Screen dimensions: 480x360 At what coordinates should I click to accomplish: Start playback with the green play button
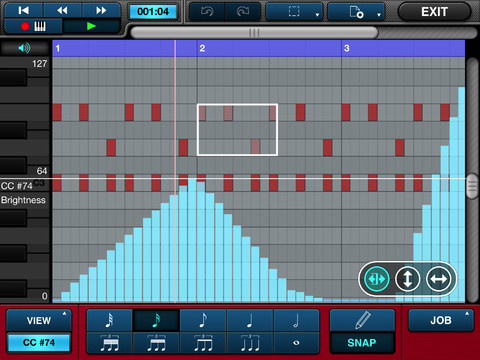coord(91,26)
